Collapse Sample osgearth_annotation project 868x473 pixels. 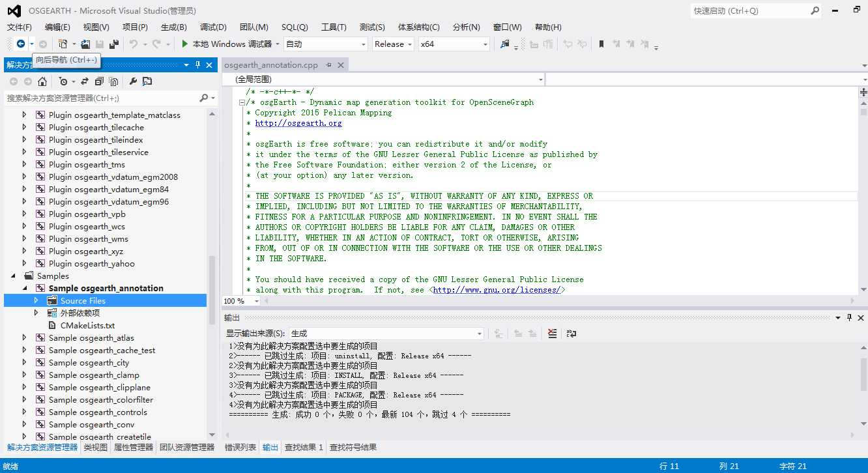(x=25, y=288)
